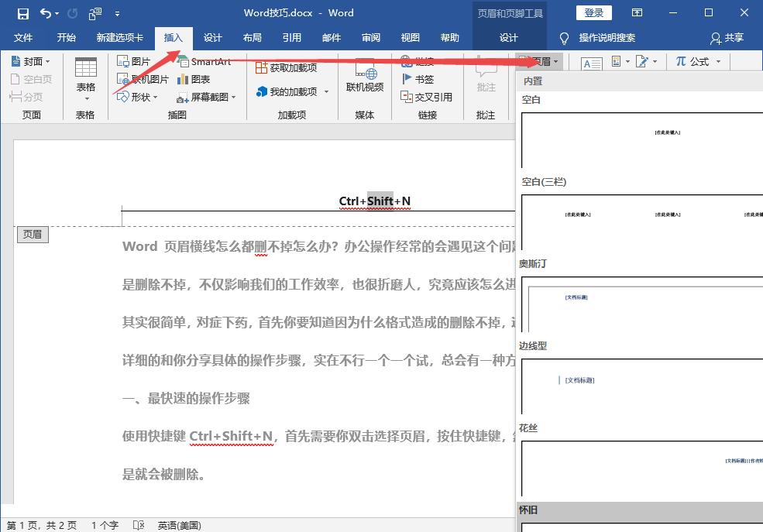Click the 共享 share button
763x532 pixels.
tap(727, 37)
